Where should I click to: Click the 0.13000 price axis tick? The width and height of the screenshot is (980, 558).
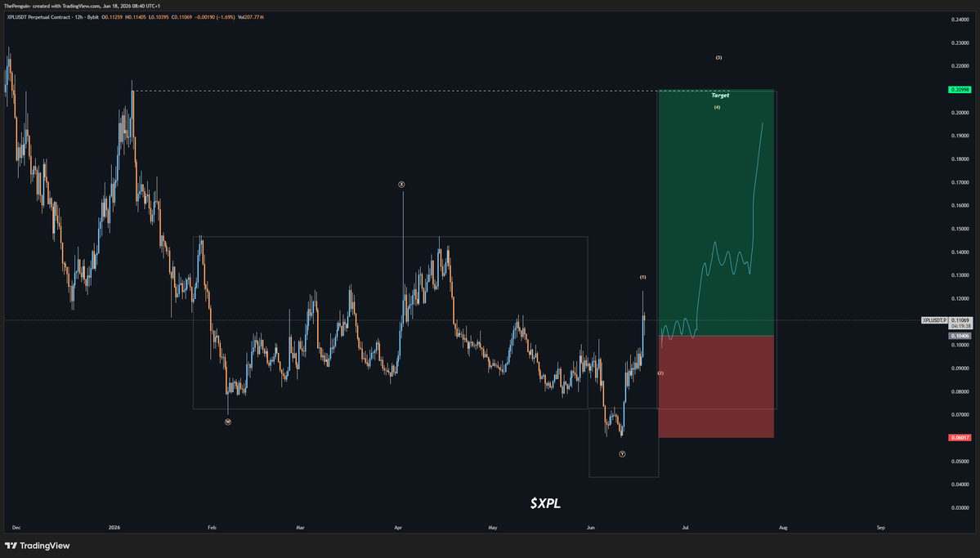(960, 275)
